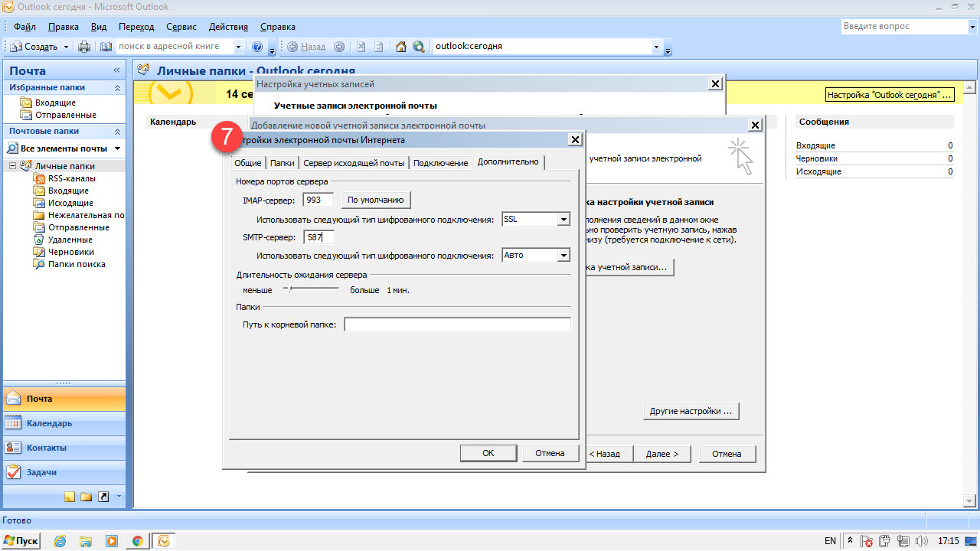Image resolution: width=980 pixels, height=551 pixels.
Task: Launch Internet Explorer from the taskbar
Action: [x=60, y=540]
